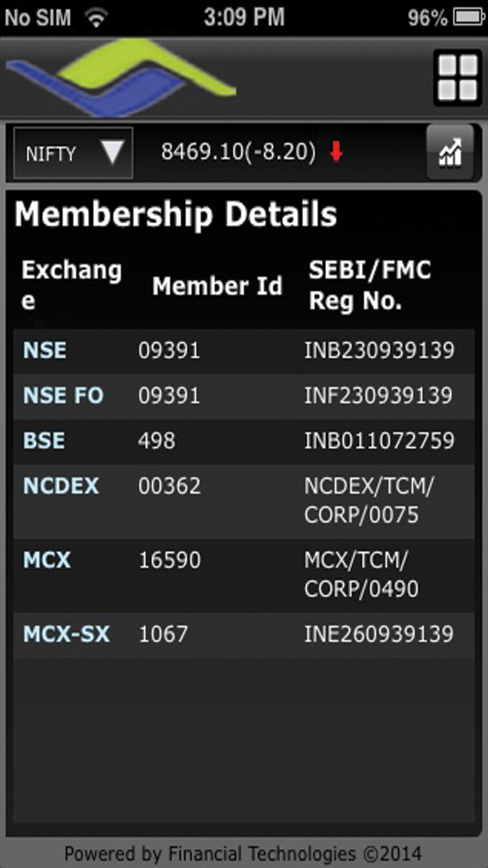The height and width of the screenshot is (868, 488).
Task: Select the MCX-SX exchange entry
Action: [66, 634]
